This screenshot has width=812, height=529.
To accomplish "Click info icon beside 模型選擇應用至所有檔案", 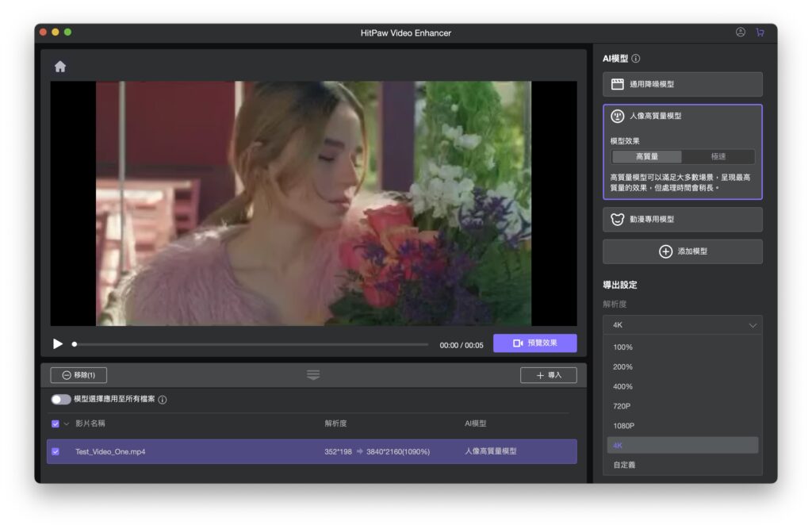I will (x=163, y=400).
